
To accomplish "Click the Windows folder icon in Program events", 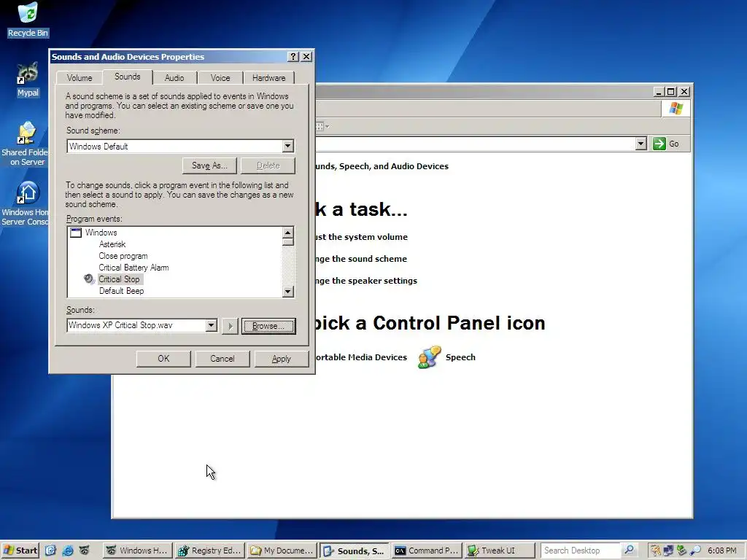I will (x=76, y=233).
